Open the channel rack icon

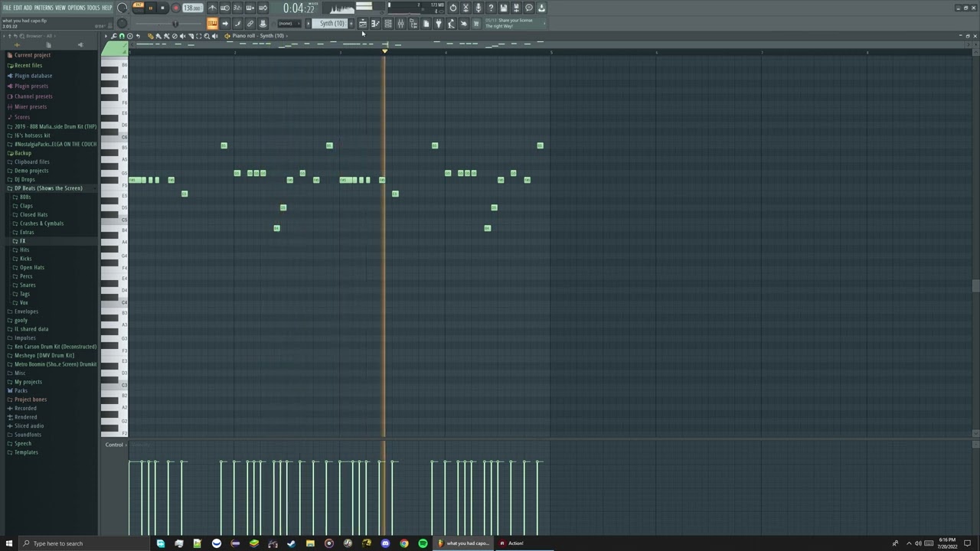coord(388,24)
